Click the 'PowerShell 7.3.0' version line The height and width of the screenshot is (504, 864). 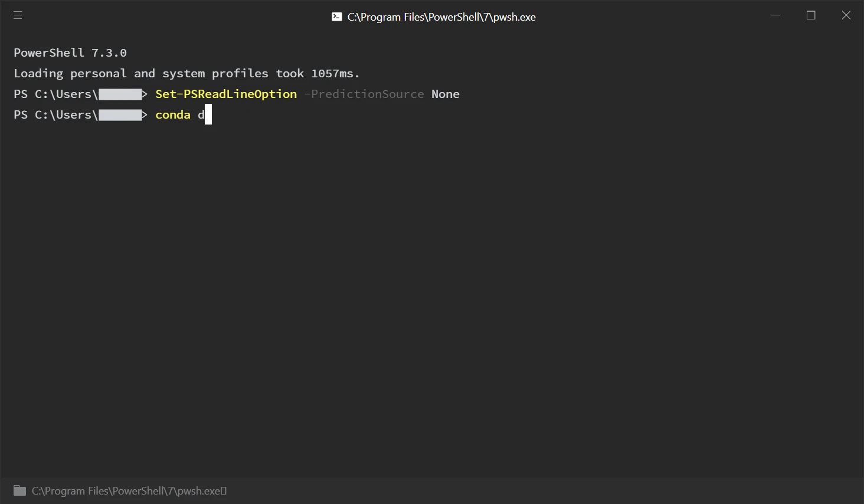[70, 53]
